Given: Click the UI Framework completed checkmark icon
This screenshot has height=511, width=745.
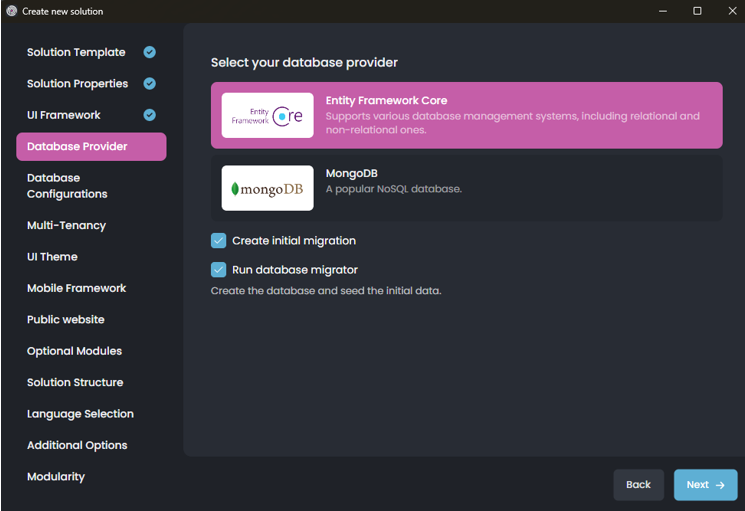Looking at the screenshot, I should [x=150, y=115].
